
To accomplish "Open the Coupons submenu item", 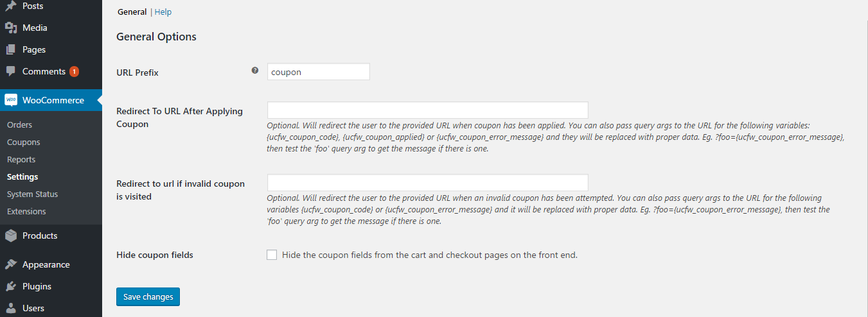I will pos(24,142).
